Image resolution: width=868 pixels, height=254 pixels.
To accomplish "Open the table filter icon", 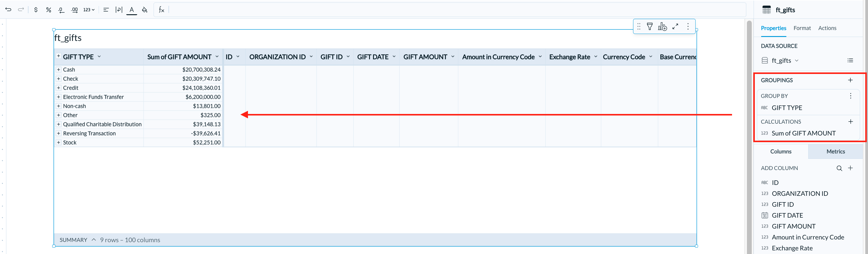I will pos(650,27).
